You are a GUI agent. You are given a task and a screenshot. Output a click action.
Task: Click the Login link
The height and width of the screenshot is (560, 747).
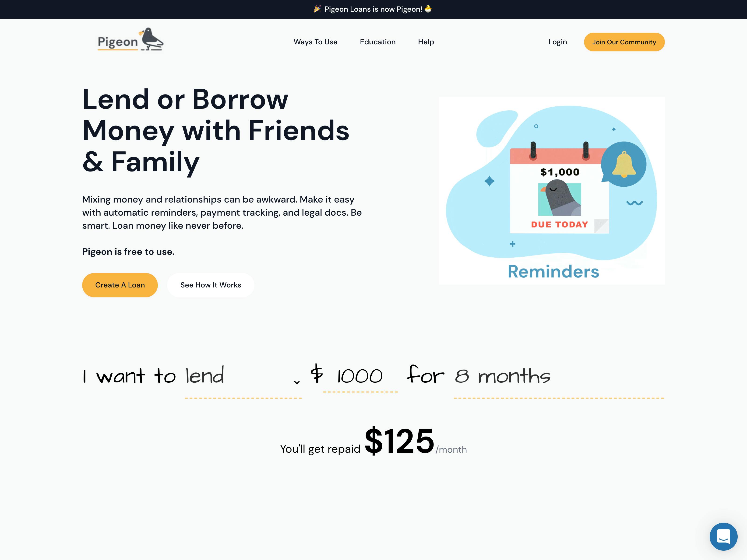[558, 42]
